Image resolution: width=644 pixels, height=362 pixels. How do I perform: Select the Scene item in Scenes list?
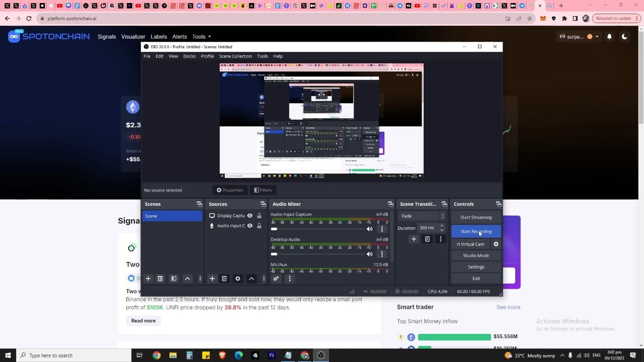pyautogui.click(x=172, y=216)
